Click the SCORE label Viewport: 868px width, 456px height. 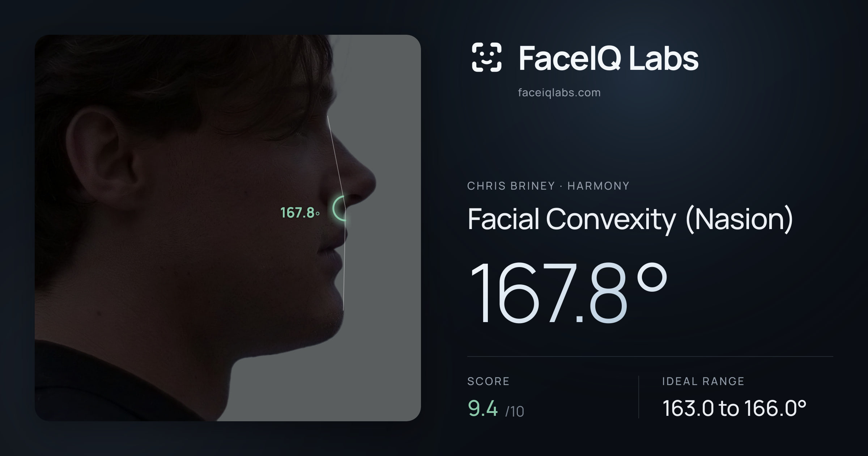coord(488,381)
